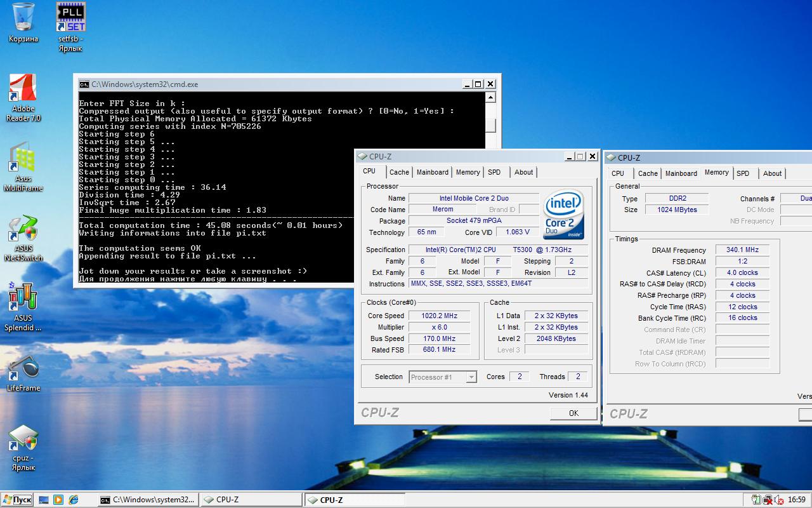Select CPU tab in front CPU-Z

tap(370, 171)
